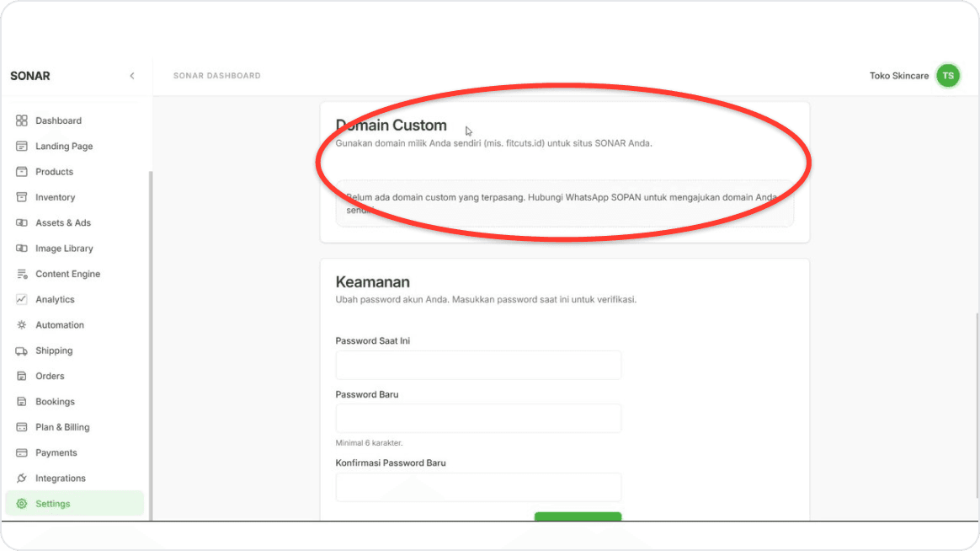Focus the Konfirmasi Password Baru field
This screenshot has height=551, width=980.
click(478, 487)
